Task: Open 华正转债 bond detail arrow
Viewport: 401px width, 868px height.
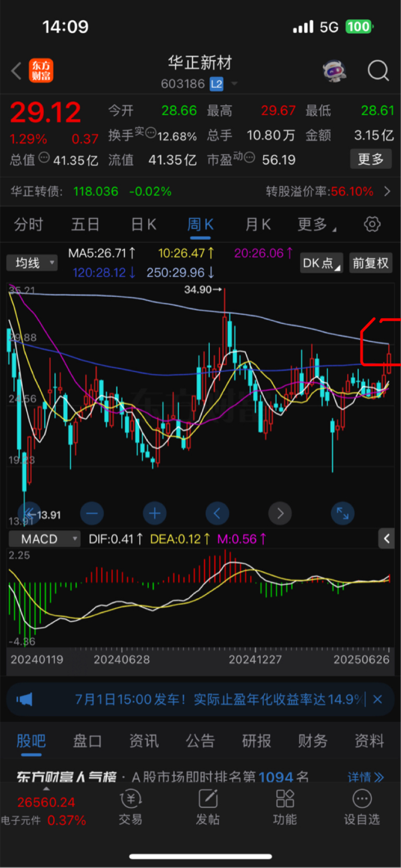Action: point(387,191)
